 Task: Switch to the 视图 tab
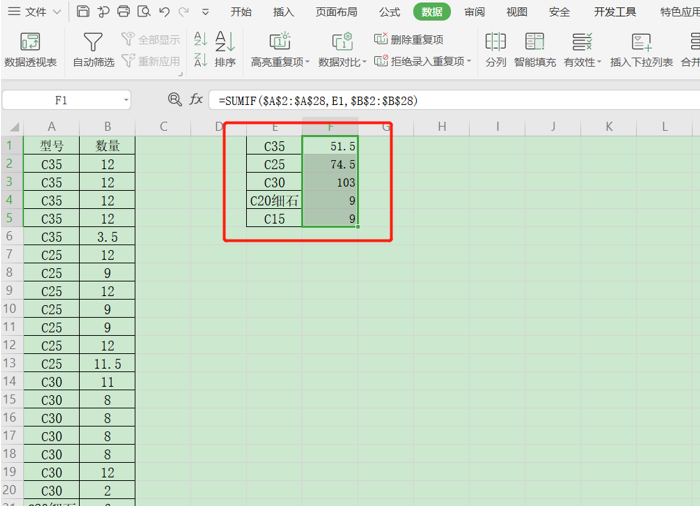517,12
